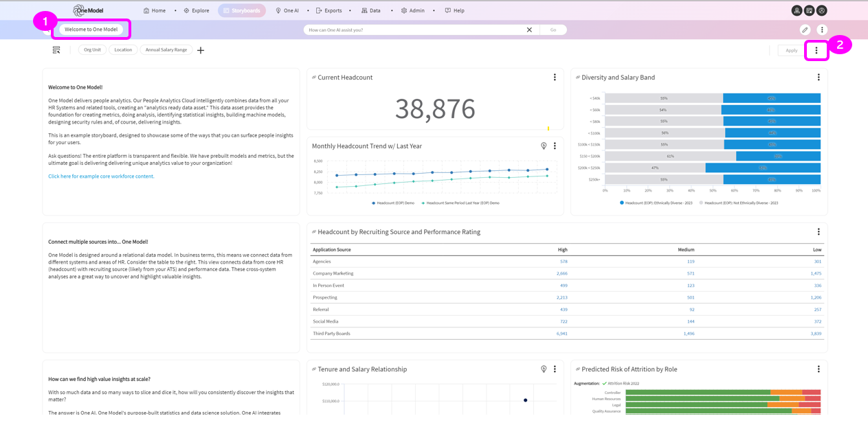868x427 pixels.
Task: Open the Annual Salary Range filter
Action: [166, 50]
